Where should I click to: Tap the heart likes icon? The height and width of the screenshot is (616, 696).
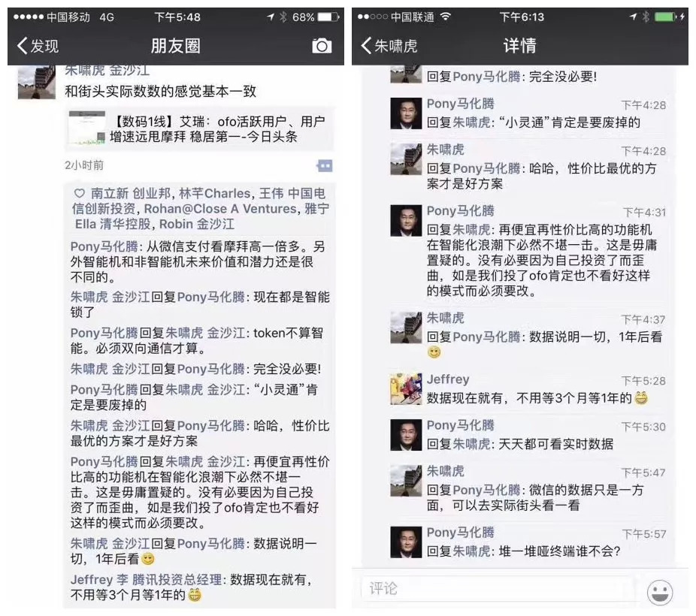79,194
